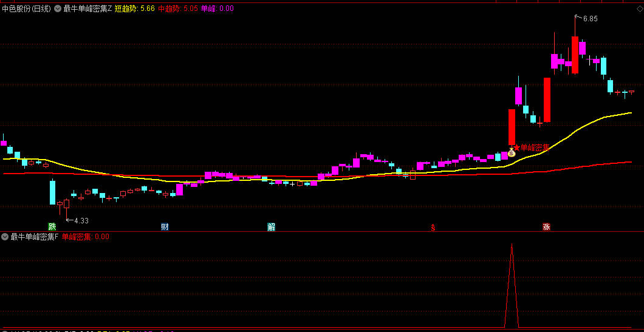The image size is (644, 332).
Task: Click the red spike peak in lower panel
Action: point(512,245)
